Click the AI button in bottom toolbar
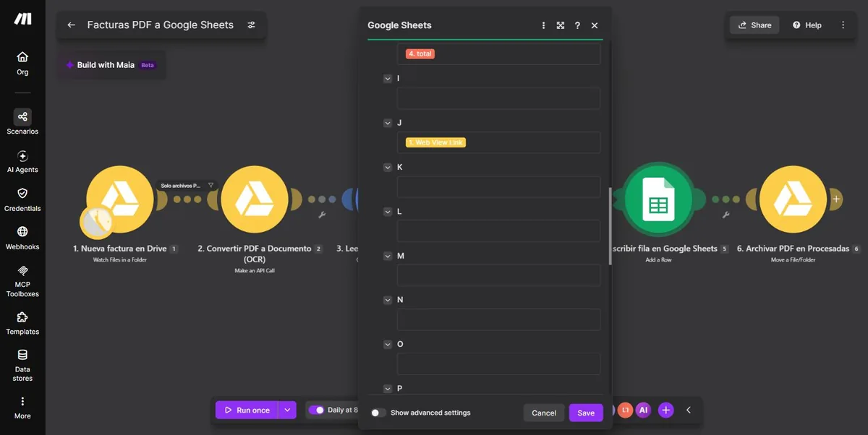The width and height of the screenshot is (868, 435). pyautogui.click(x=643, y=410)
